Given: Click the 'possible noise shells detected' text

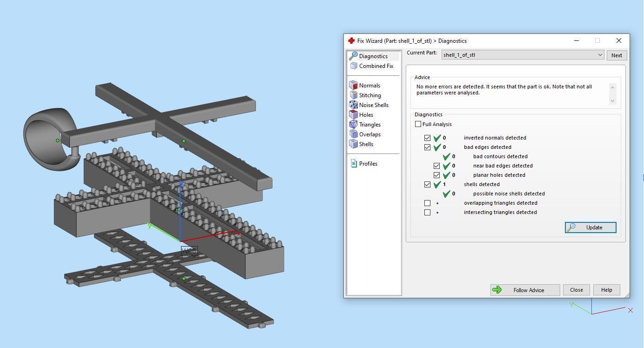Looking at the screenshot, I should (509, 194).
